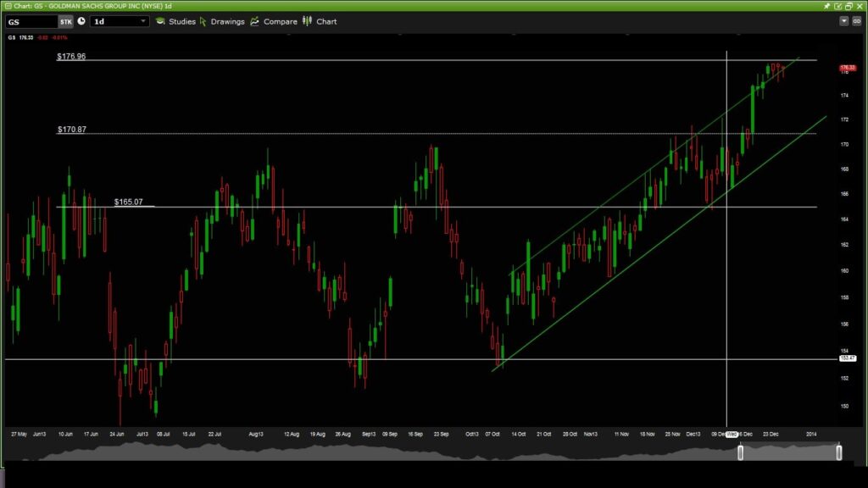This screenshot has height=488, width=868.
Task: Click the chart title bar icon
Action: click(8, 5)
